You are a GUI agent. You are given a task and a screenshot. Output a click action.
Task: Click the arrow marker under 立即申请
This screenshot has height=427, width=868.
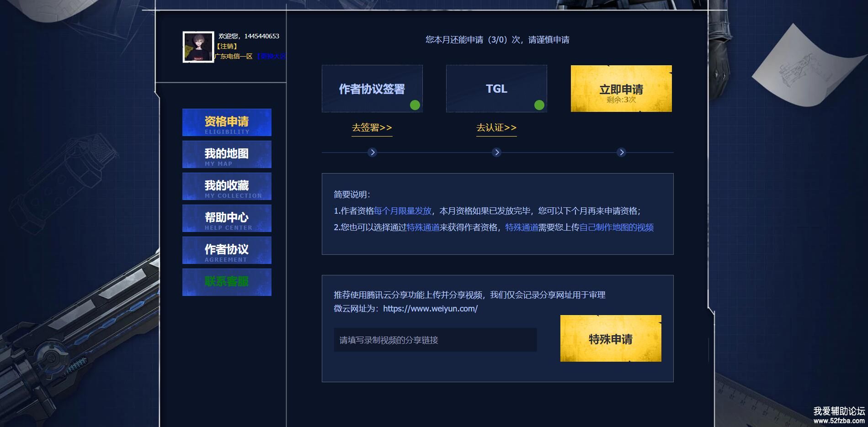coord(621,152)
